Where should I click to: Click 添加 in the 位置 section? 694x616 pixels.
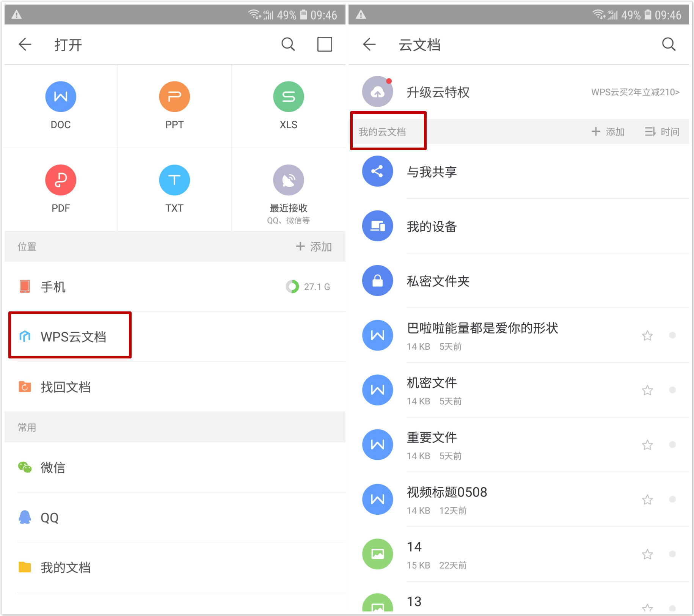[x=314, y=247]
